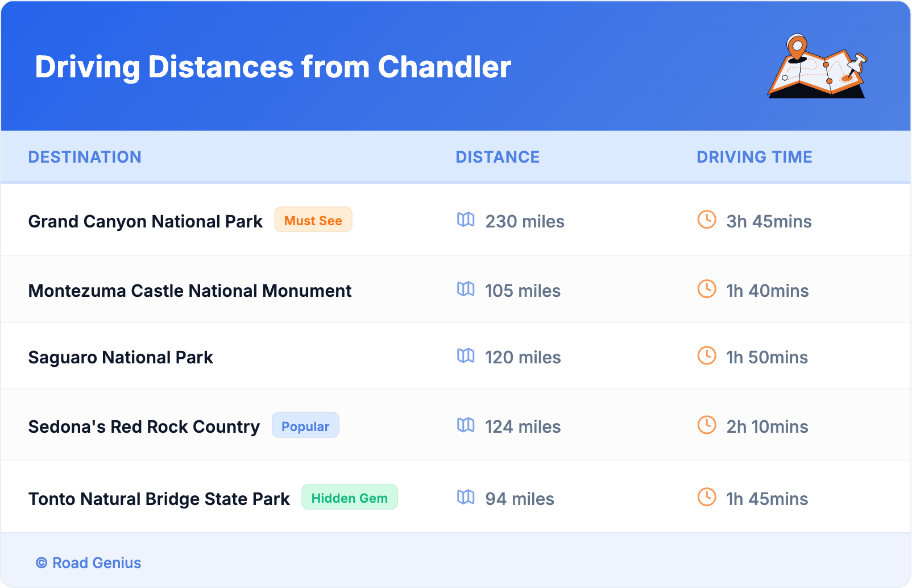
Task: Click the clock icon beside 1h 40mins
Action: click(707, 289)
